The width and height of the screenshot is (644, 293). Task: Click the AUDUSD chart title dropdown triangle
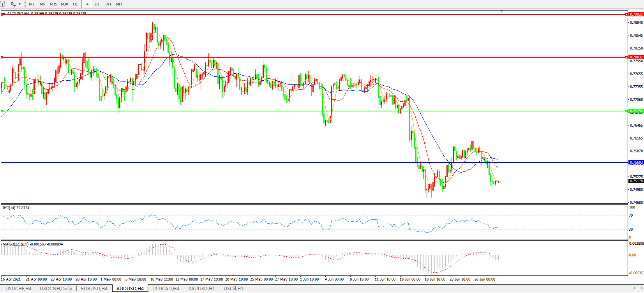coord(4,14)
